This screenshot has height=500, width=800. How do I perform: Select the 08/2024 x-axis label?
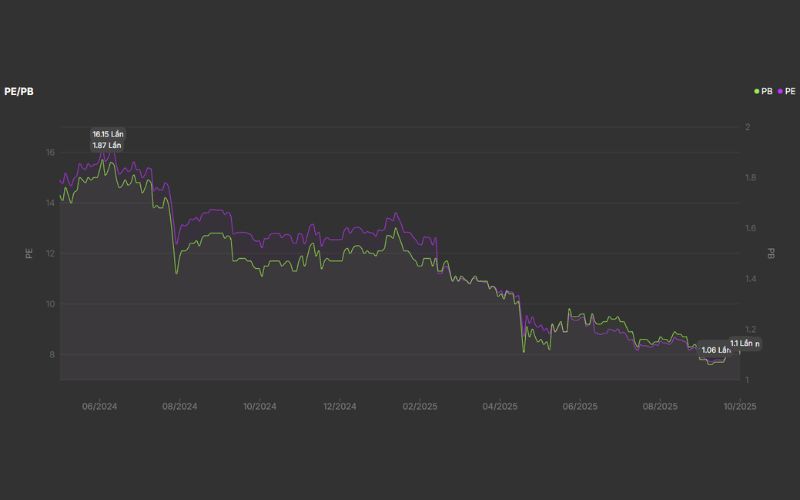(179, 406)
